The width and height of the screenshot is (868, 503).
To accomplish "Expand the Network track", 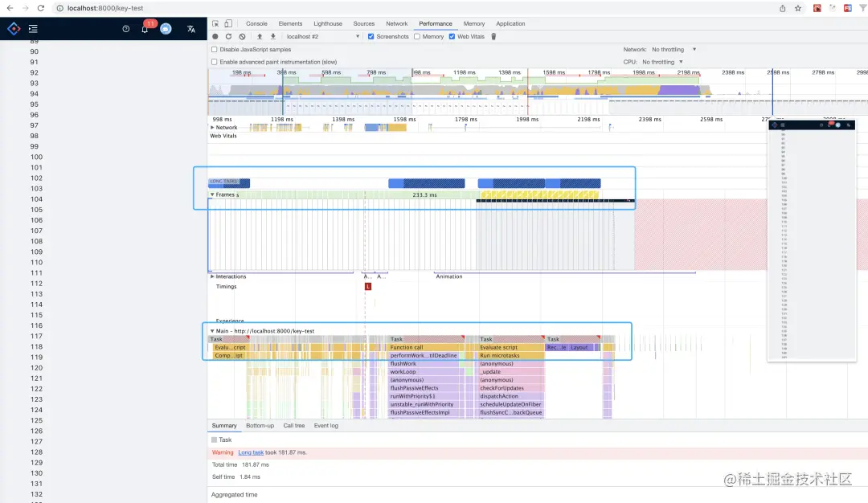I will 212,127.
